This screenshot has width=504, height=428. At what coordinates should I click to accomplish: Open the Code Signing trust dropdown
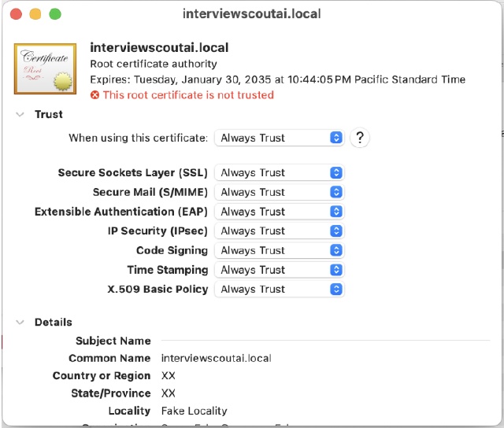tap(279, 250)
